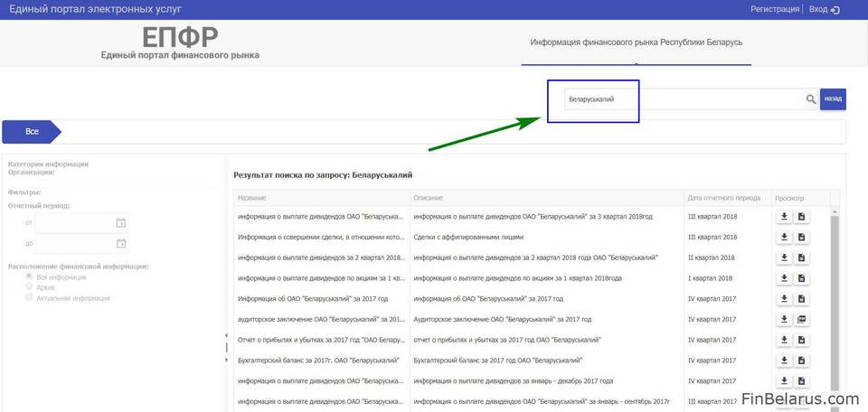Download 'Сделки с аффилированными лицами' file
This screenshot has height=412, width=868.
point(784,238)
